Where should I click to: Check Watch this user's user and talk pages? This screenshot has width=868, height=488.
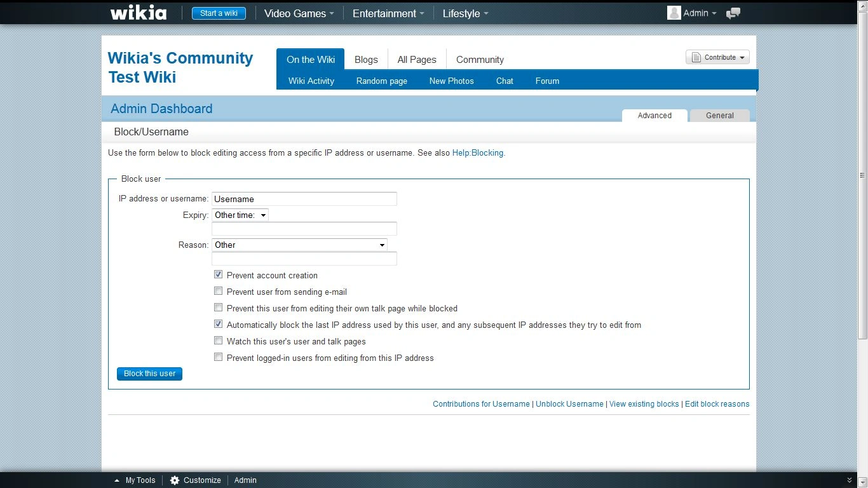click(218, 341)
